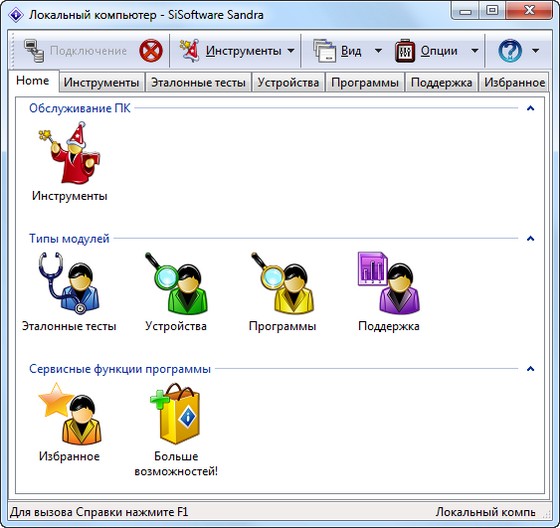Open the Устройства magnifier icon
Screen dimensions: 560x528
176,283
